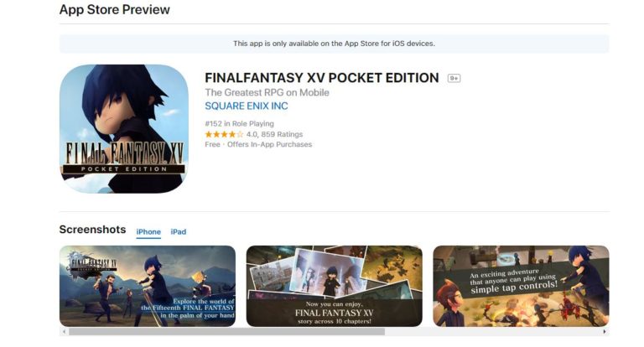Screen dimensions: 644x347
Task: Click the 'FINALFANTASY XV POCKET EDITION' title
Action: [322, 78]
